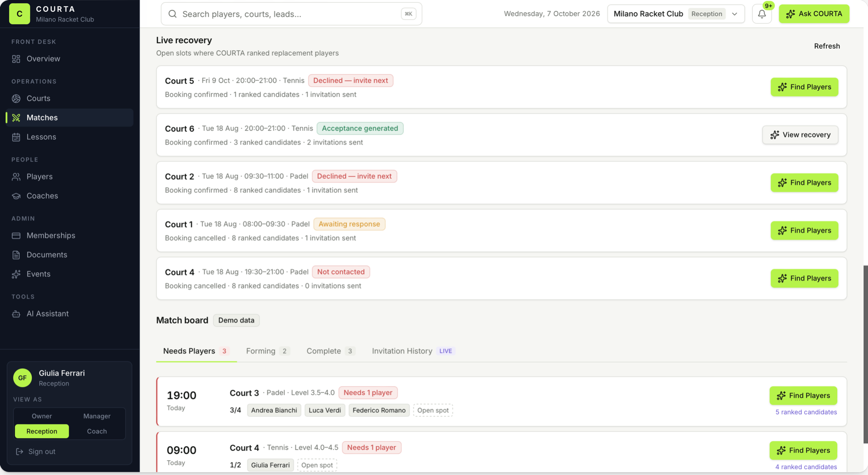
Task: Switch to the Complete tab
Action: (x=331, y=351)
